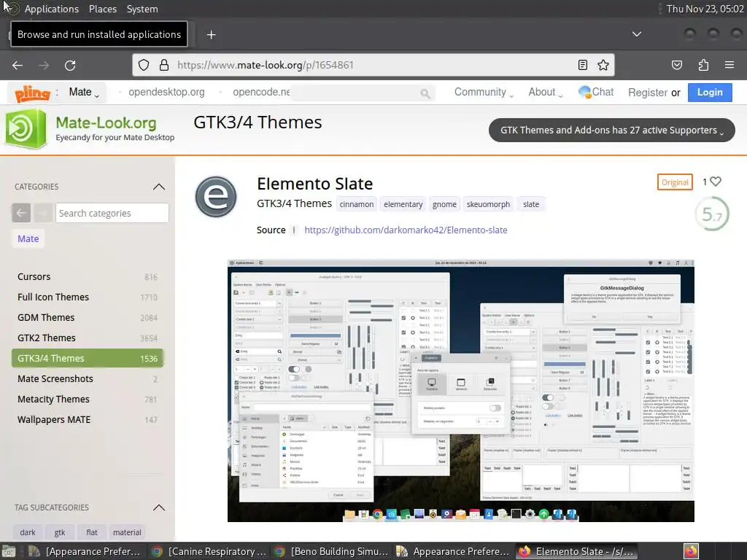Screen dimensions: 747x560
Task: Open the list all tabs chevron
Action: click(636, 34)
